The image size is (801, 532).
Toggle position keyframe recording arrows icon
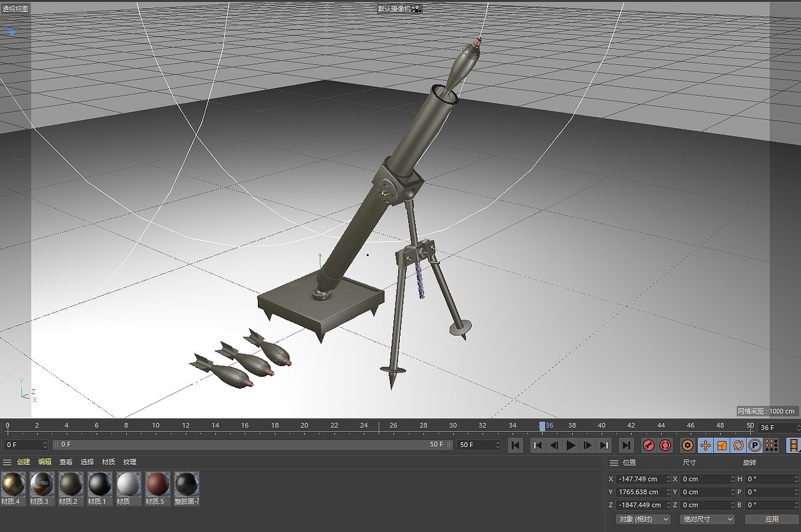tap(705, 446)
